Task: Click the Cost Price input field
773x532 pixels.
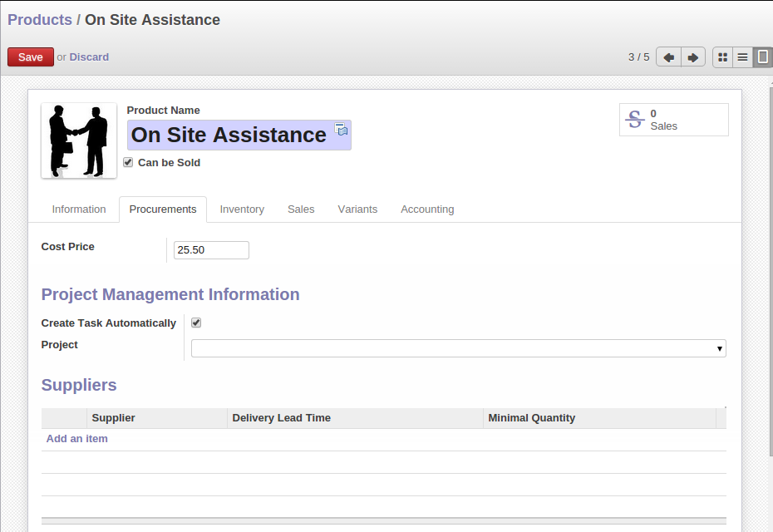Action: [x=211, y=250]
